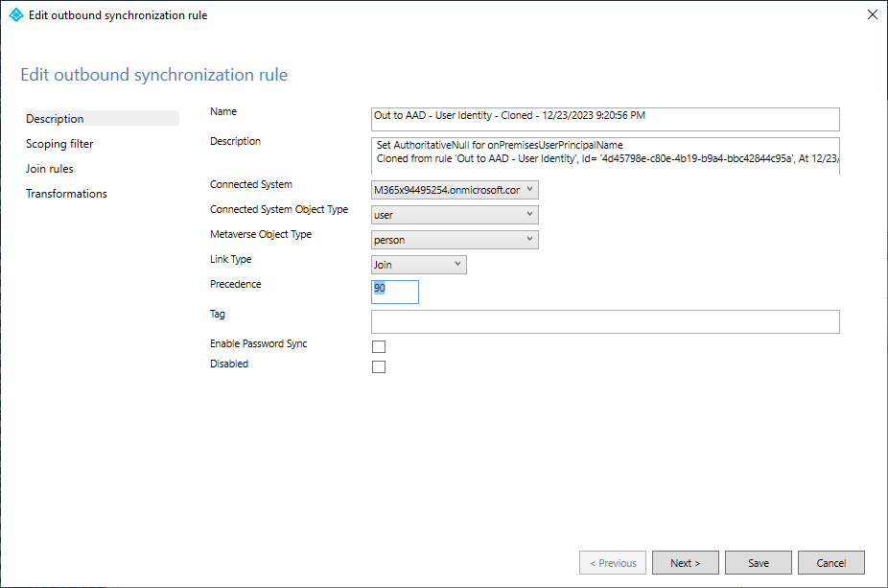Switch to the Scoping filter section
Screen dimensions: 888x588
[58, 144]
